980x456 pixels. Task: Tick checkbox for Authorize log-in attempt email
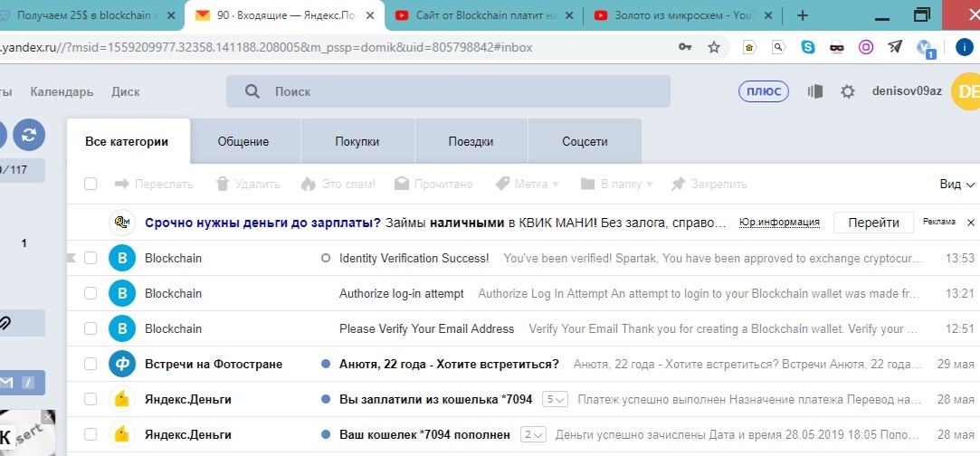90,293
